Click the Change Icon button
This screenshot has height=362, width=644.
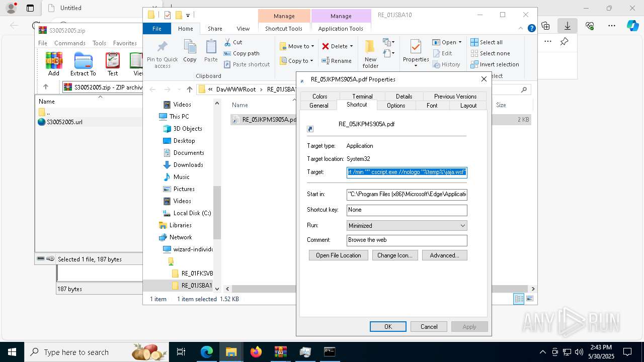point(395,255)
